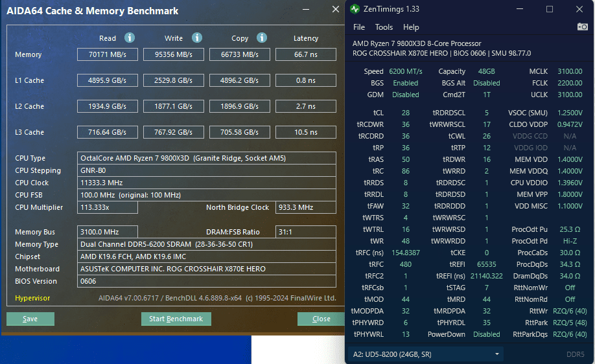The height and width of the screenshot is (364, 595).
Task: Minimize the ZenTimings window
Action: coord(520,9)
